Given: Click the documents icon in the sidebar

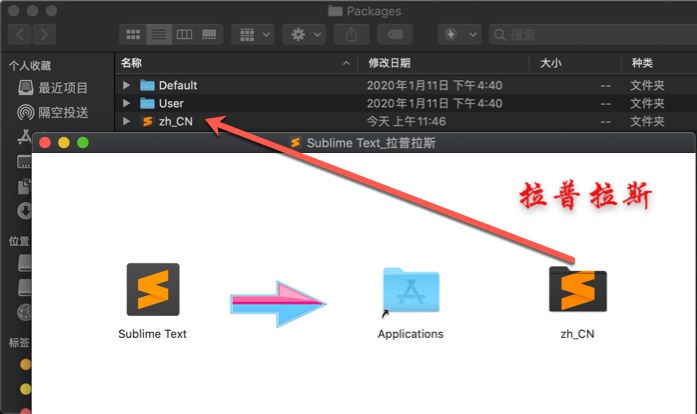Looking at the screenshot, I should (x=24, y=186).
